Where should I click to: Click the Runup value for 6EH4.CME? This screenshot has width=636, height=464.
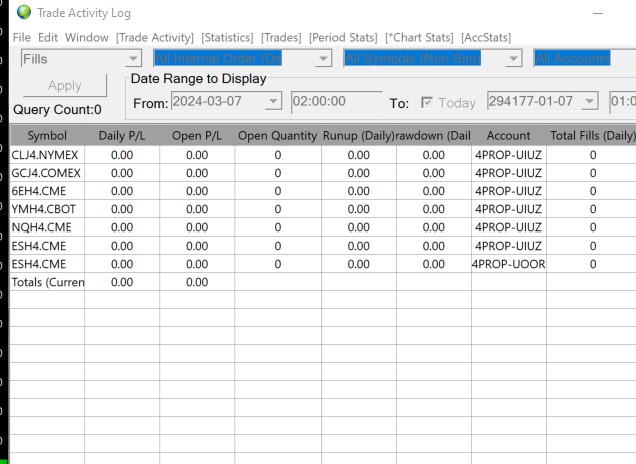(359, 191)
